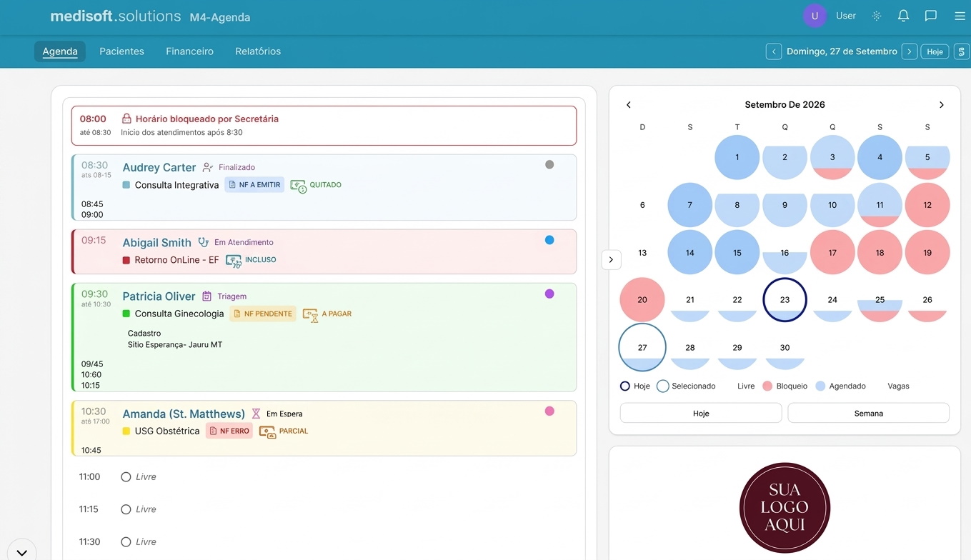
Task: Expand the side panel chevron beside calendar
Action: (611, 260)
